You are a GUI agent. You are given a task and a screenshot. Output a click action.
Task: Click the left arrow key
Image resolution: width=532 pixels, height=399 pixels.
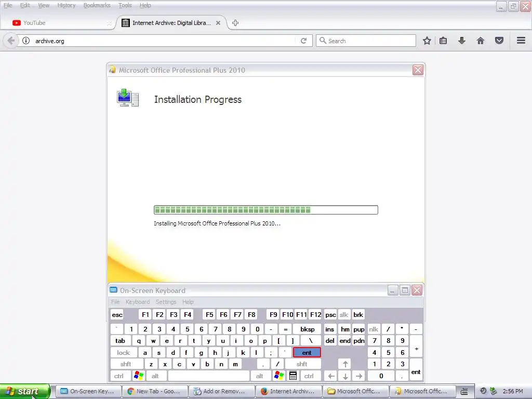[331, 376]
